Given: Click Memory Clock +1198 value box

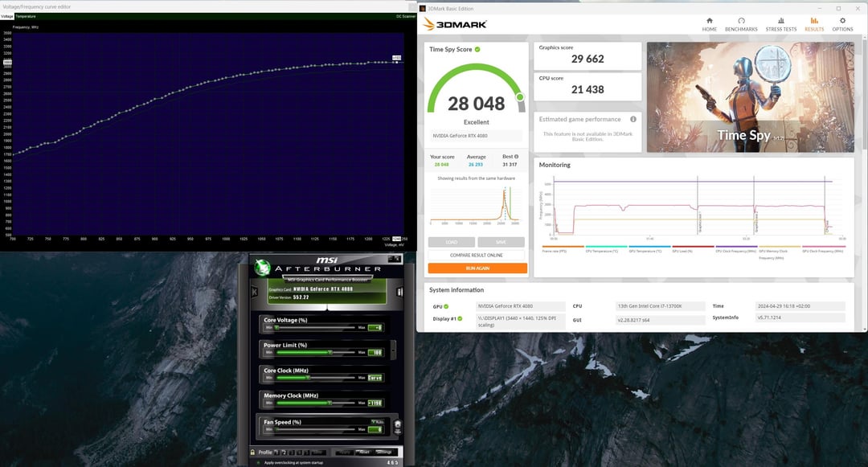Looking at the screenshot, I should tap(375, 403).
